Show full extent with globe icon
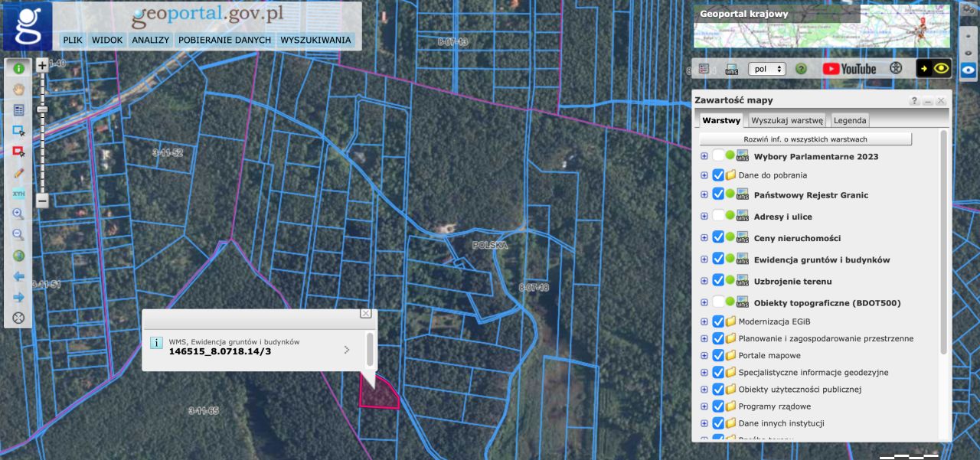Screen dimensions: 980x460 tap(19, 256)
